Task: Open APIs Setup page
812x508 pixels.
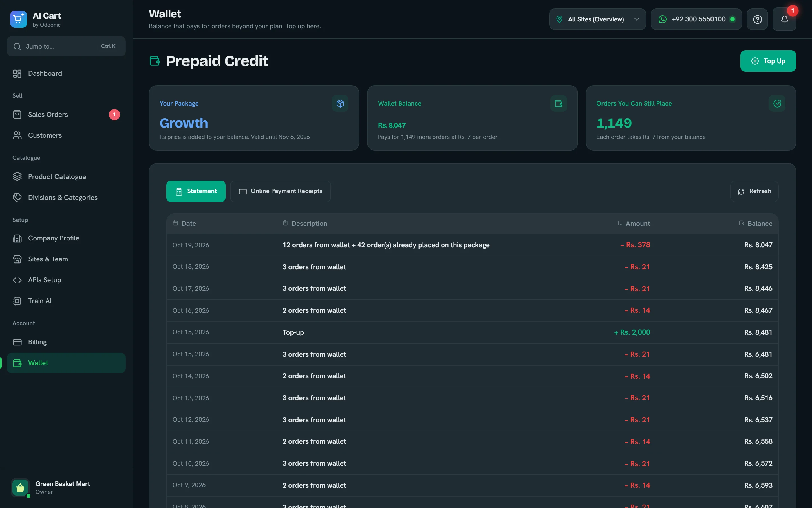Action: click(66, 280)
